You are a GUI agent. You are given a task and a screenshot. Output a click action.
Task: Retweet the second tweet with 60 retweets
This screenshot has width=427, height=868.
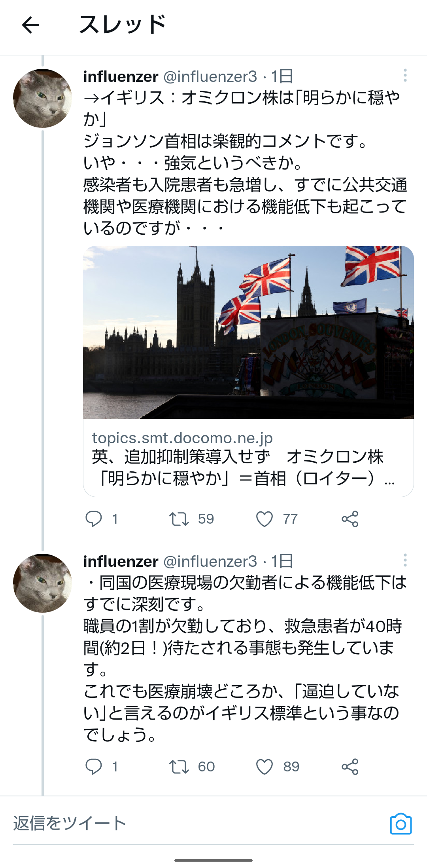pos(179,767)
